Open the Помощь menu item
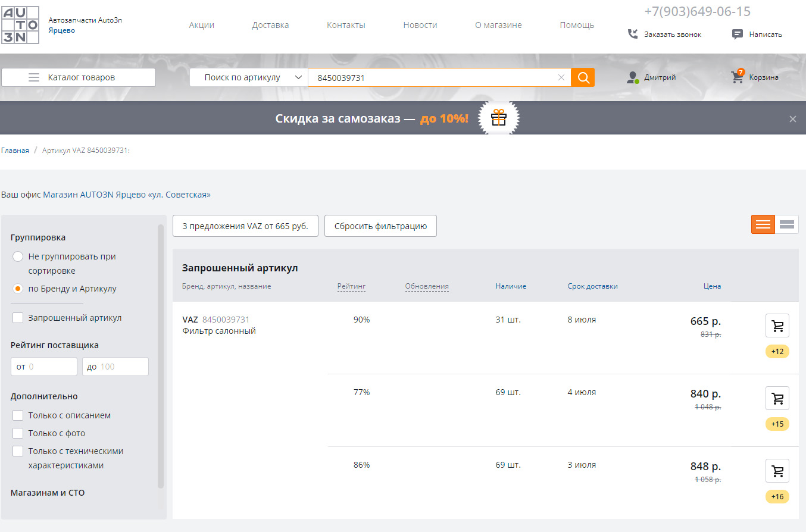 (x=577, y=25)
